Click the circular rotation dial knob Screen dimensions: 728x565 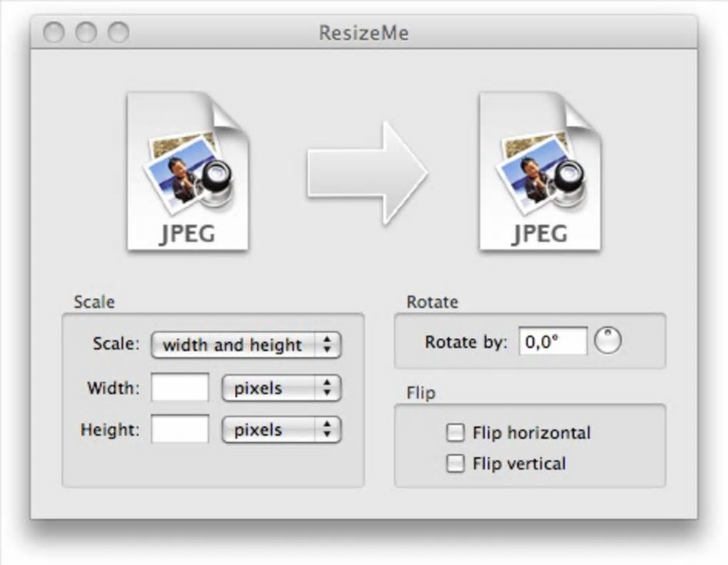[x=608, y=341]
